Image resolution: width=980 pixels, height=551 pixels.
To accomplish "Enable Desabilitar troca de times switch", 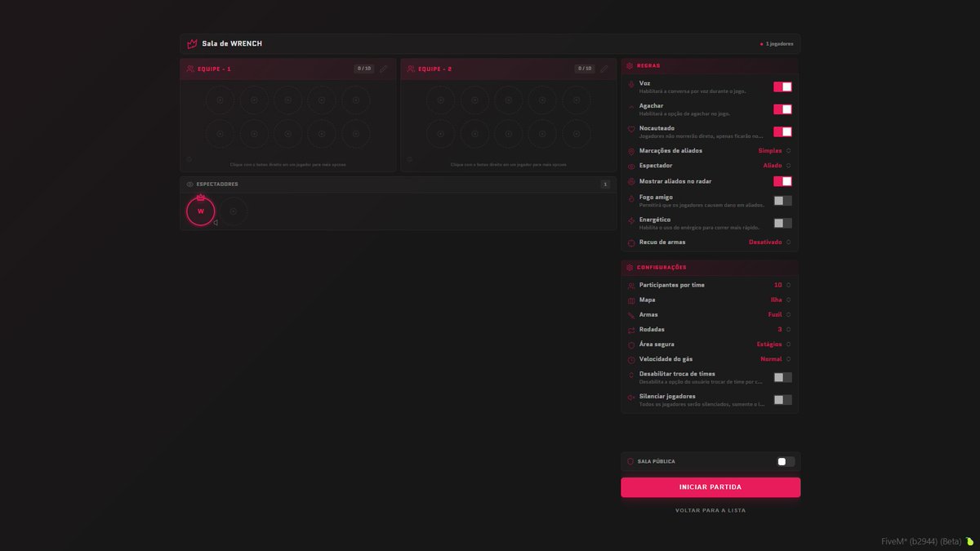I will (782, 377).
